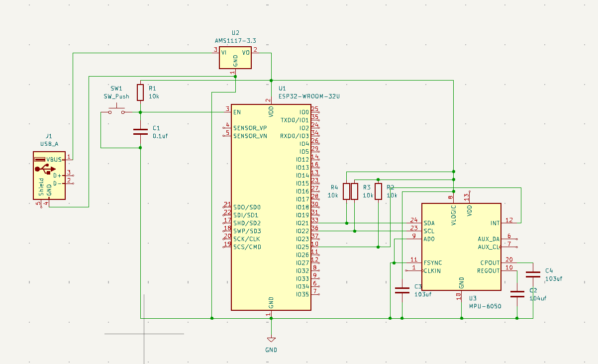Click the 103uf value under C4
The width and height of the screenshot is (598, 364).
coord(554,279)
